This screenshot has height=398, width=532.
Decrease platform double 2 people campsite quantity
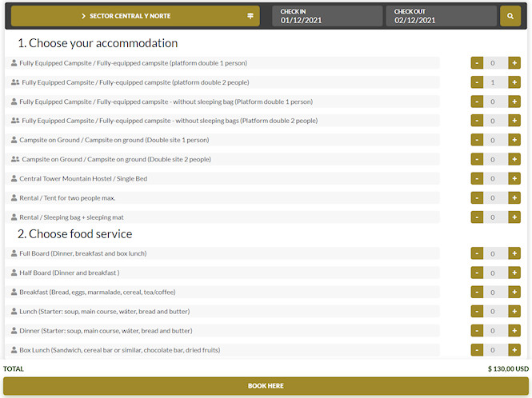[x=477, y=82]
